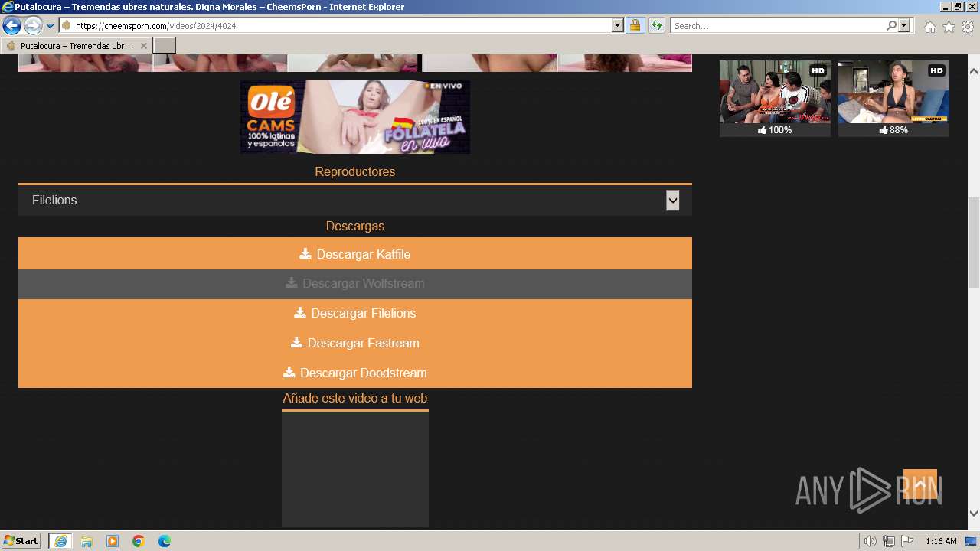Image resolution: width=980 pixels, height=551 pixels.
Task: Click the Descargas heading
Action: click(x=355, y=226)
